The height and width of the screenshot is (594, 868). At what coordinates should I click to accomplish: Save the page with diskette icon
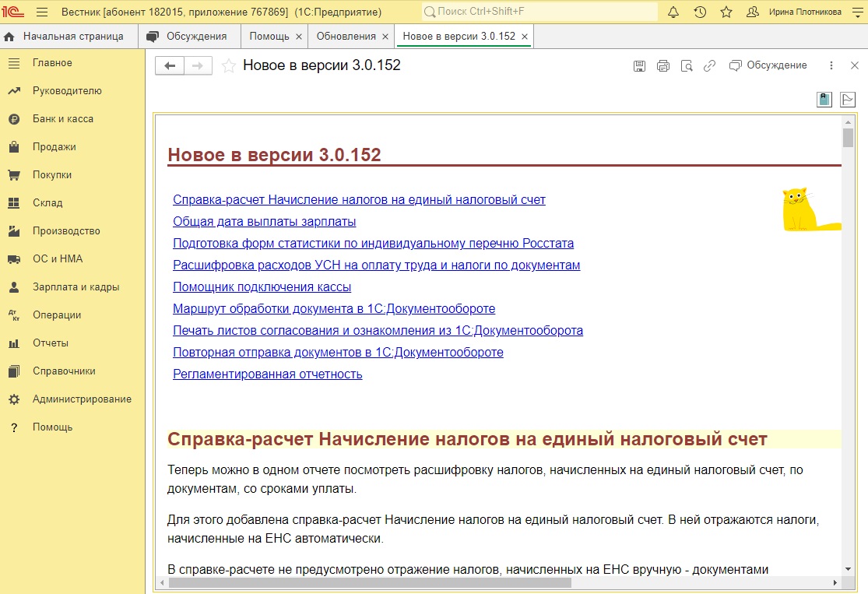(x=639, y=66)
